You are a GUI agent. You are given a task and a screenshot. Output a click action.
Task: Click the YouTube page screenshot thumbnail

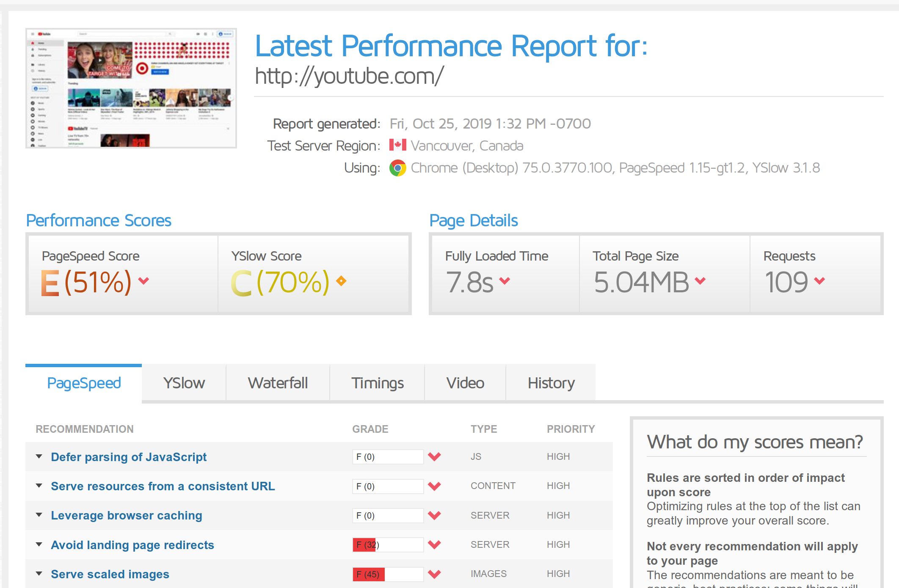131,88
